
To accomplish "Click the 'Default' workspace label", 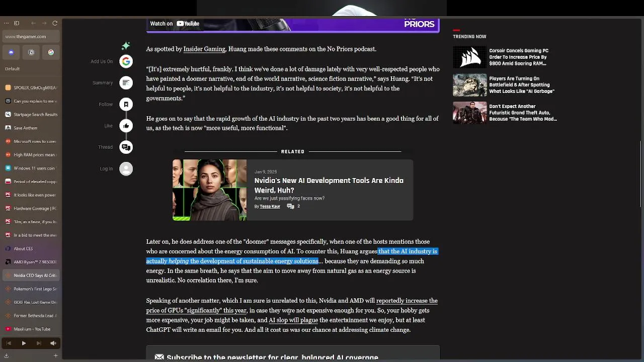I will pyautogui.click(x=13, y=69).
